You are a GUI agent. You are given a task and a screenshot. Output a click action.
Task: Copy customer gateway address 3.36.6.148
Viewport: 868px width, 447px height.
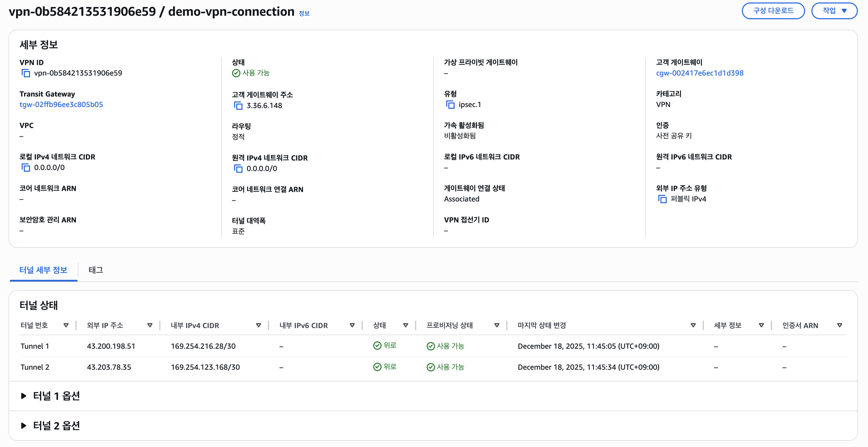(238, 106)
